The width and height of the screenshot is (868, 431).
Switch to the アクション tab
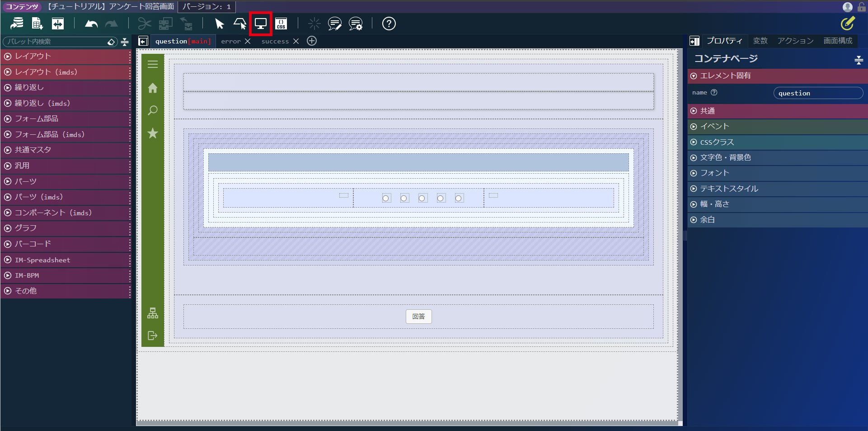tap(795, 41)
